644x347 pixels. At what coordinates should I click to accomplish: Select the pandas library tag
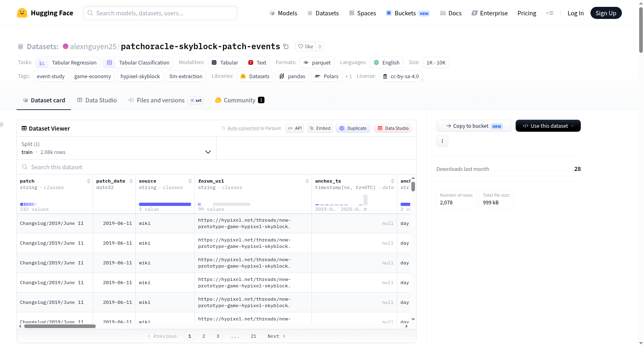point(292,76)
